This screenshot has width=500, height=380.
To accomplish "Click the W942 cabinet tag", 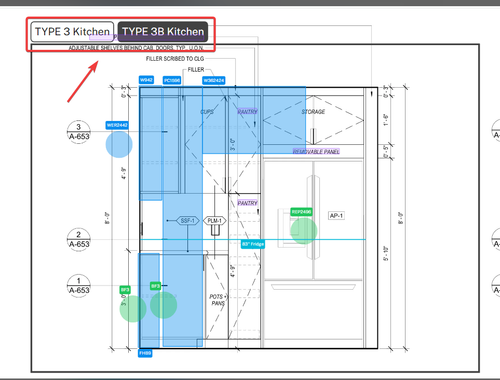I will click(x=146, y=80).
